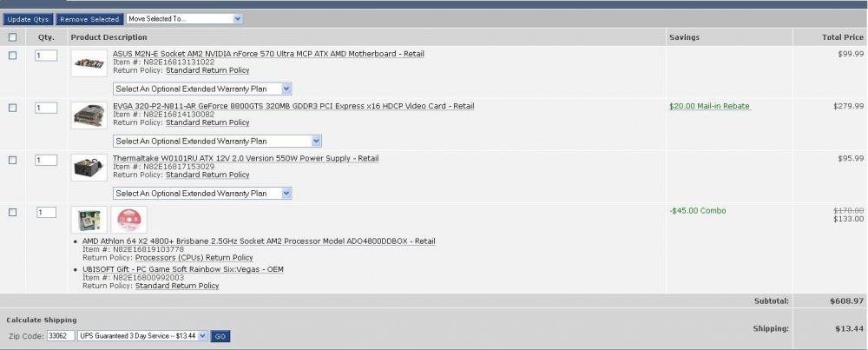The width and height of the screenshot is (868, 350).
Task: Check the Thermaltake power supply row checkbox
Action: pyautogui.click(x=13, y=160)
